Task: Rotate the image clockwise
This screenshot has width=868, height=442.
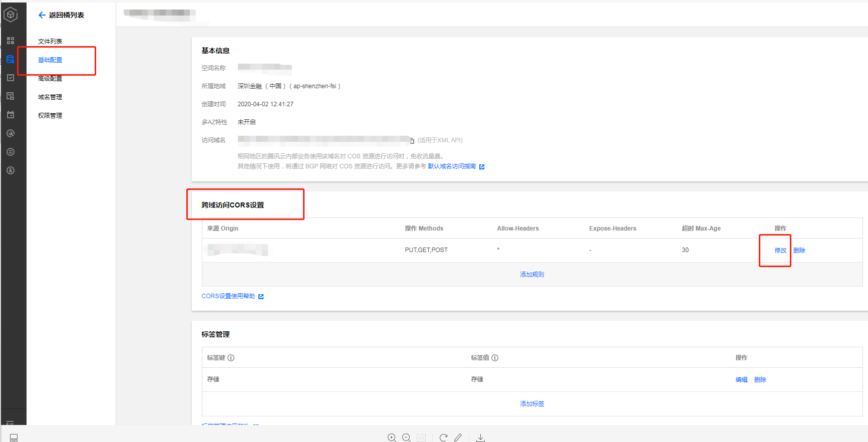Action: [x=443, y=437]
